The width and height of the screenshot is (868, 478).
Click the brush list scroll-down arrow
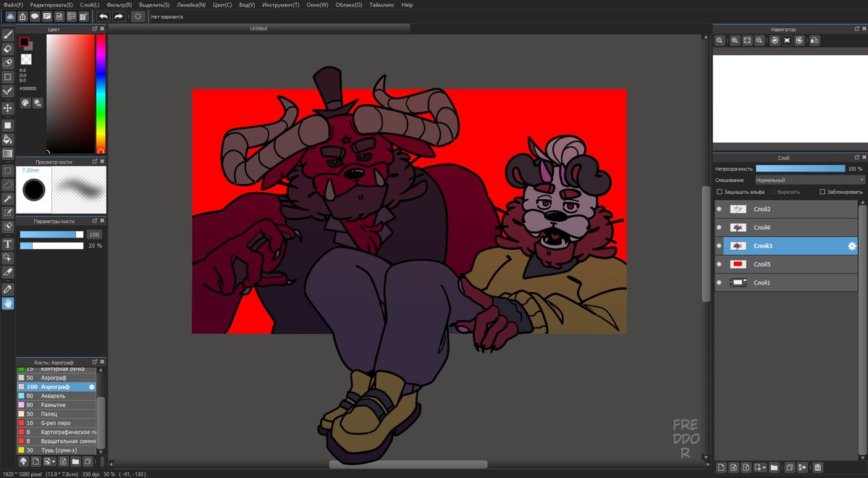click(x=101, y=452)
